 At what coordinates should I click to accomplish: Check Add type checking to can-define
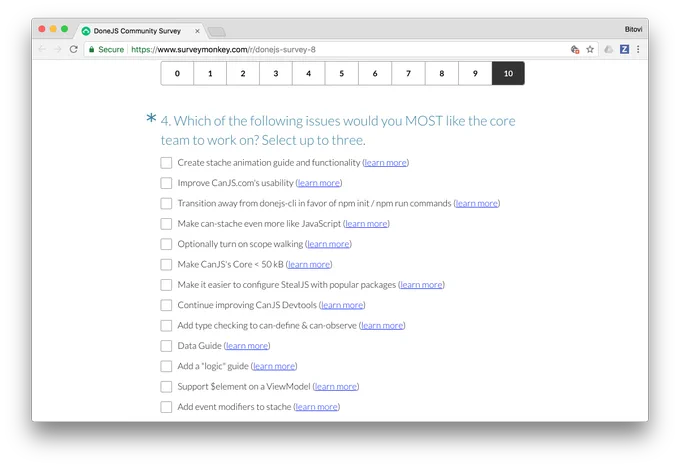coord(166,326)
